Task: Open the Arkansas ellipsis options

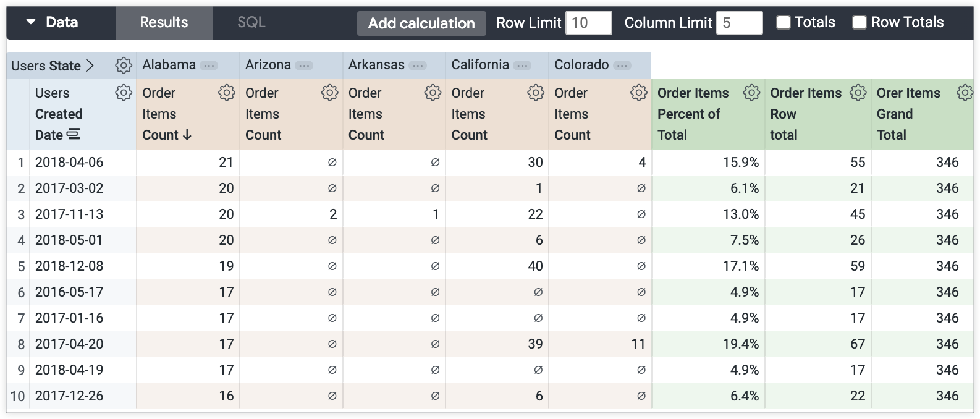Action: click(x=418, y=66)
